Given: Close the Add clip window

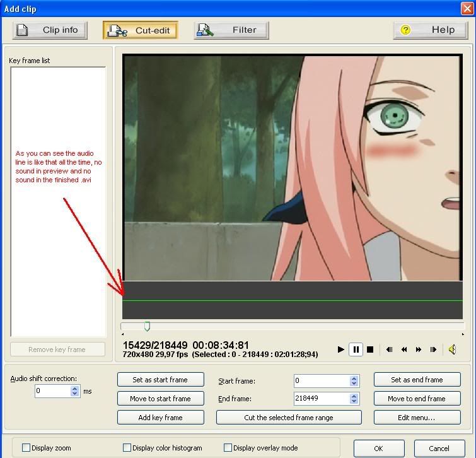Looking at the screenshot, I should pos(467,8).
